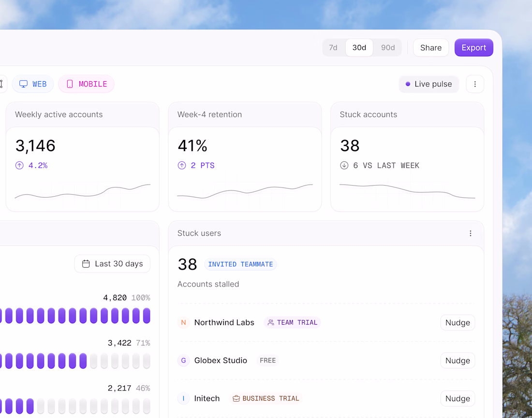Click the Week-4 retention sparkline chart
The image size is (532, 418).
245,191
